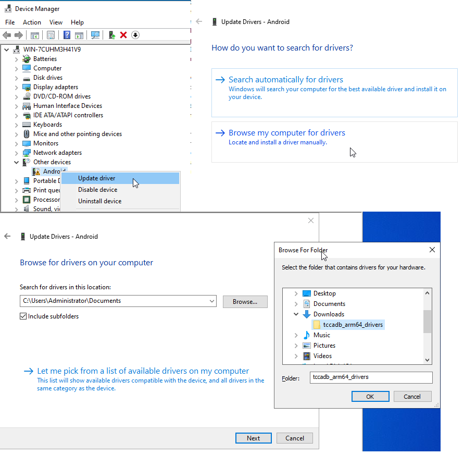476x467 pixels.
Task: Select the Keyboards icon in the tree
Action: 27,125
